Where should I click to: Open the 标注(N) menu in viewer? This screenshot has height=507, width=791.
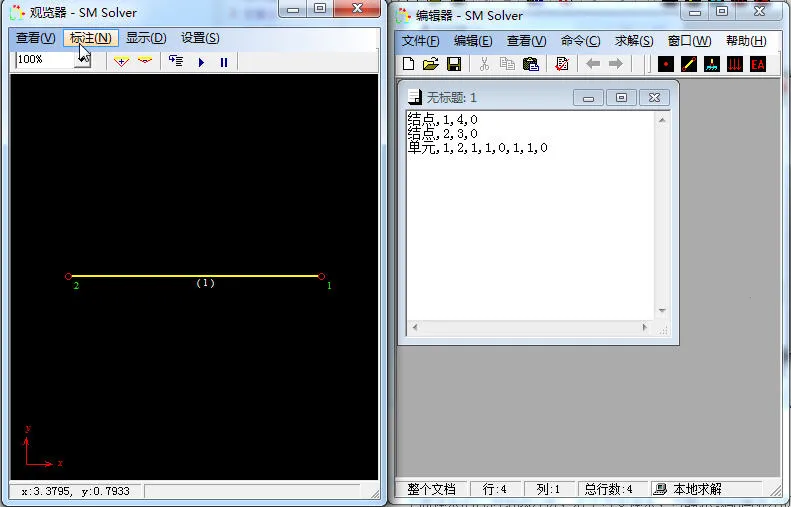tap(90, 38)
